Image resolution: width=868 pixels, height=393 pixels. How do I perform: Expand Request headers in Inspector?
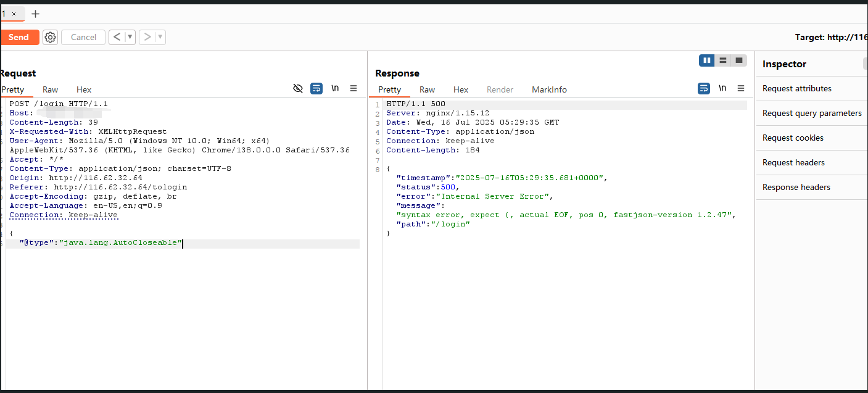[793, 162]
